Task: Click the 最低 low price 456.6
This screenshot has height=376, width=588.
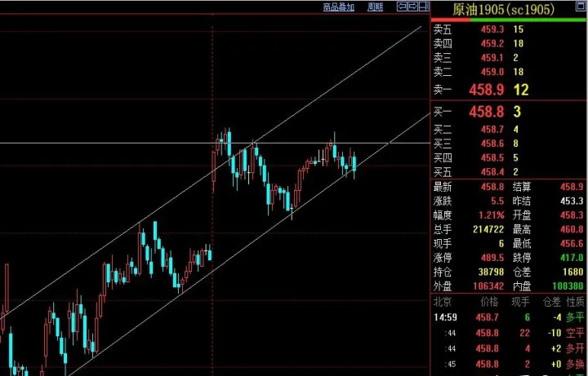Action: tap(572, 244)
